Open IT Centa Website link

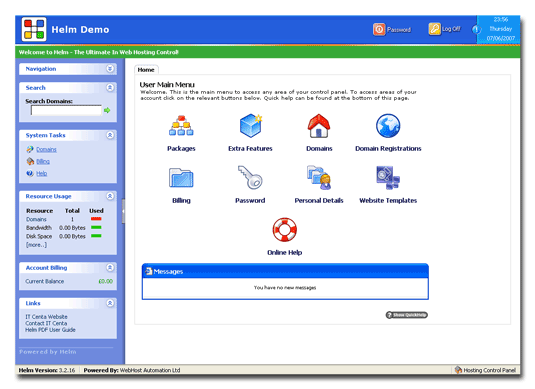46,317
